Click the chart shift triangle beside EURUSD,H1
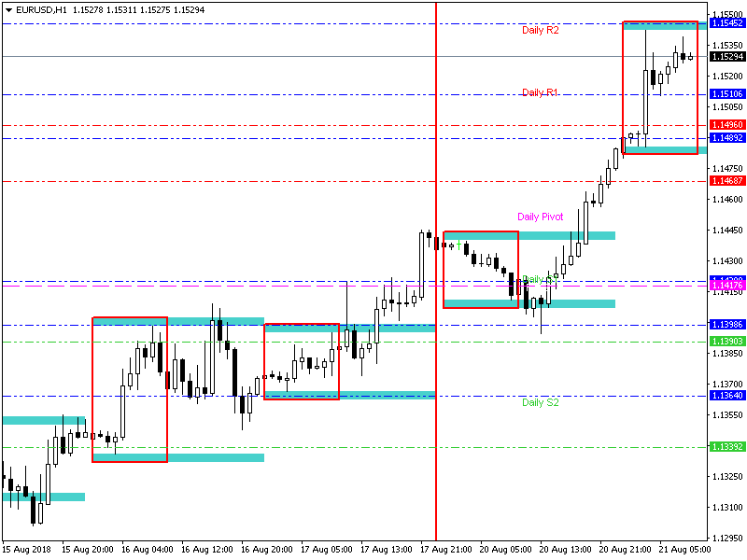This screenshot has height=560, width=747. (8, 9)
